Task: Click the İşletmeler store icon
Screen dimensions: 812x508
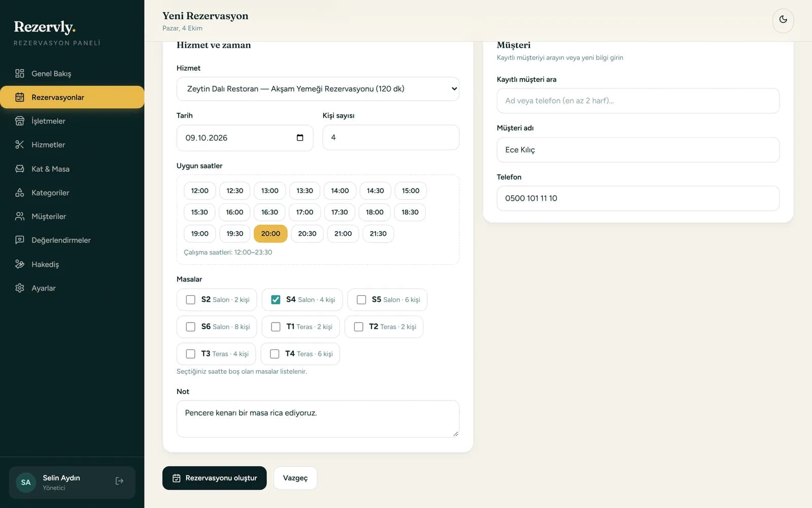Action: 20,121
